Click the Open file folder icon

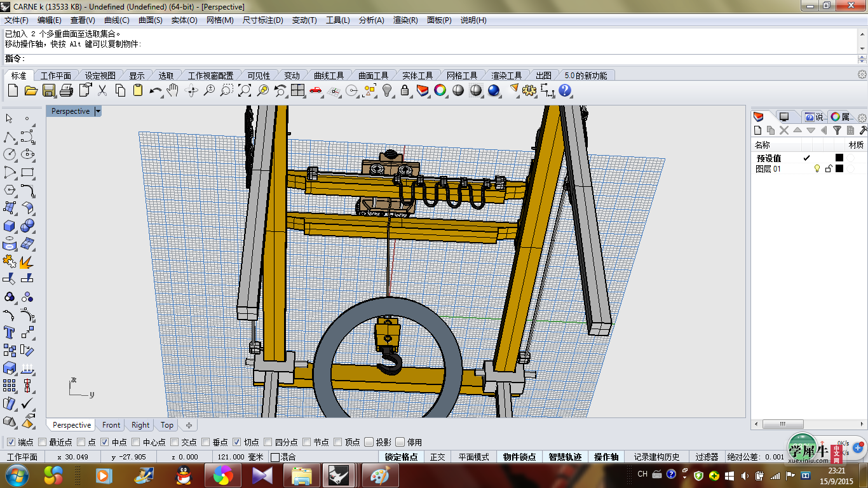(31, 91)
